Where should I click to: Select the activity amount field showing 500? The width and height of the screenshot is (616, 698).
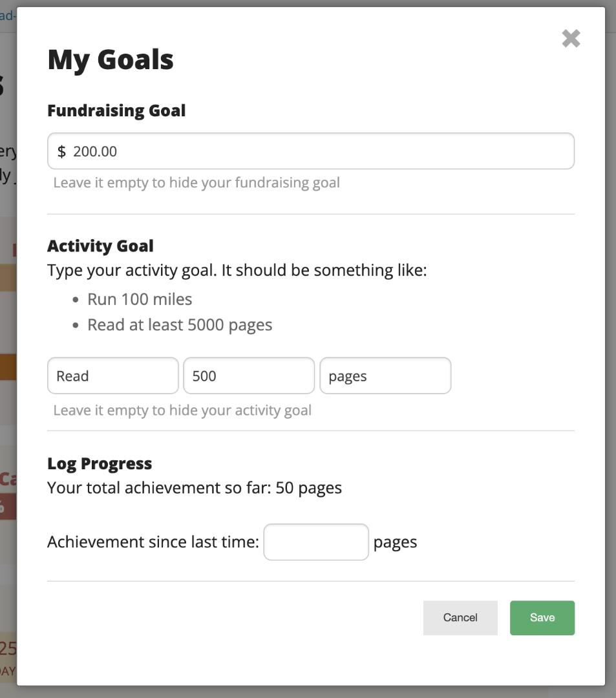(249, 375)
